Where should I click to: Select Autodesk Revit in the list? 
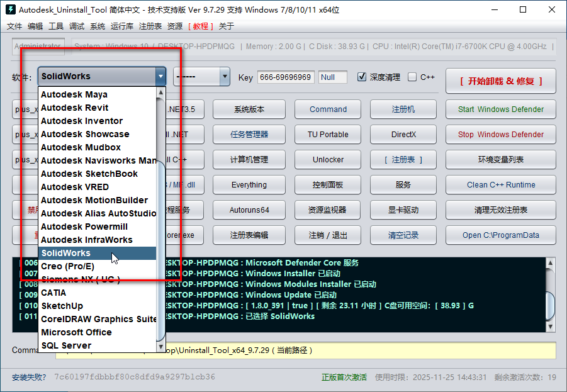(98, 108)
